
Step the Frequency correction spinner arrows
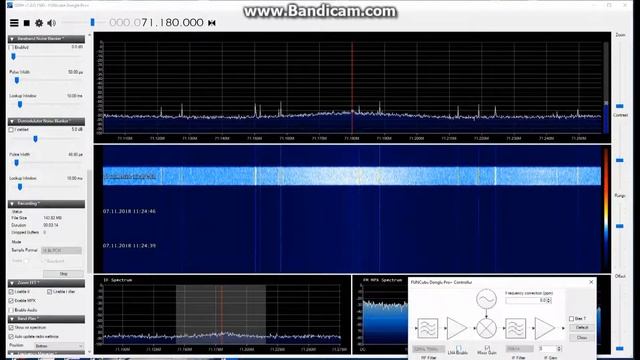click(x=549, y=300)
